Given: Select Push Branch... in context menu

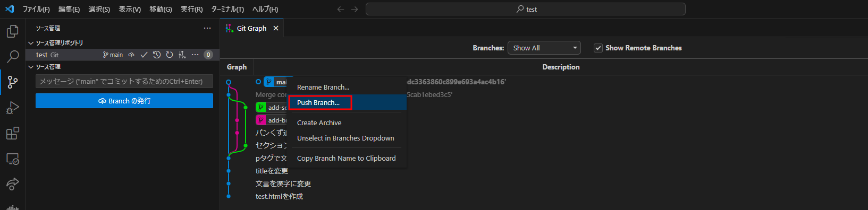Looking at the screenshot, I should coord(347,102).
